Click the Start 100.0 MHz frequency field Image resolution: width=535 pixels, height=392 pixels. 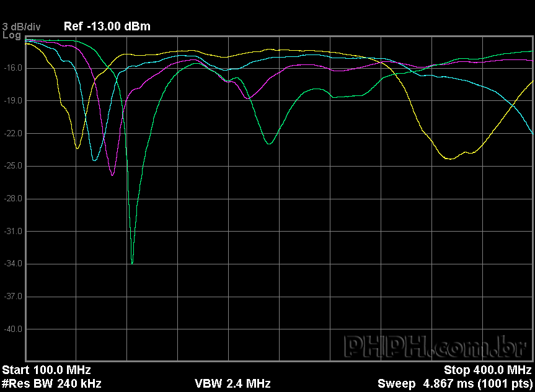click(46, 370)
